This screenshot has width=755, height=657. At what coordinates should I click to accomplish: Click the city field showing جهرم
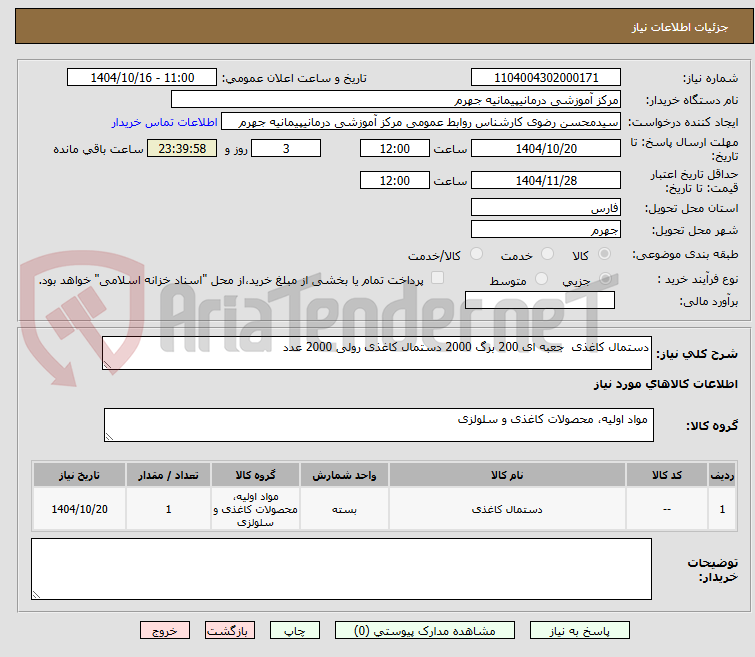(x=546, y=229)
